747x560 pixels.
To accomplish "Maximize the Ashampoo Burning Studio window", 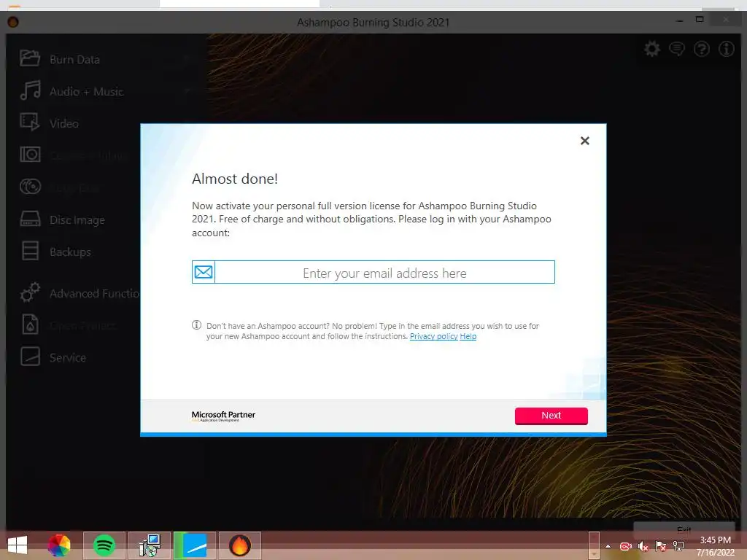I will click(700, 20).
